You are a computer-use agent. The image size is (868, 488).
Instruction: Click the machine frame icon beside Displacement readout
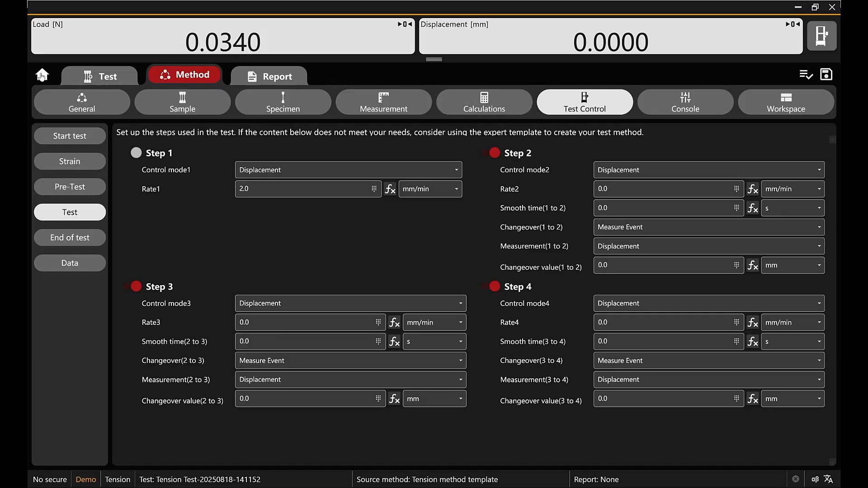pyautogui.click(x=822, y=36)
